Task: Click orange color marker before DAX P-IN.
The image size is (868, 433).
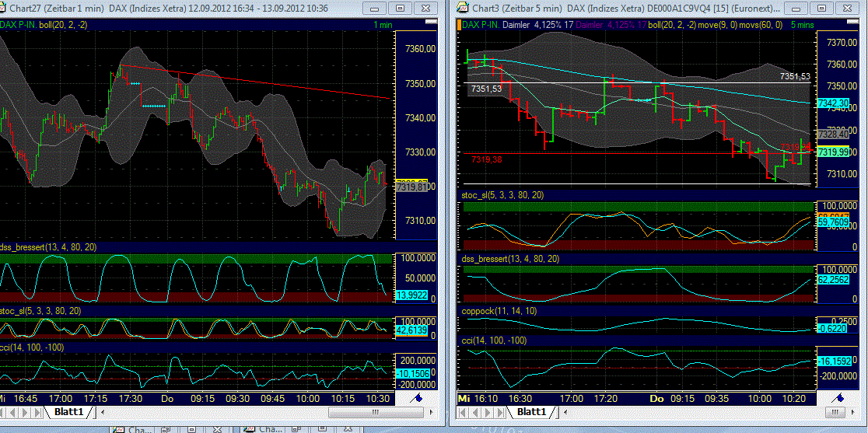Action: point(459,25)
